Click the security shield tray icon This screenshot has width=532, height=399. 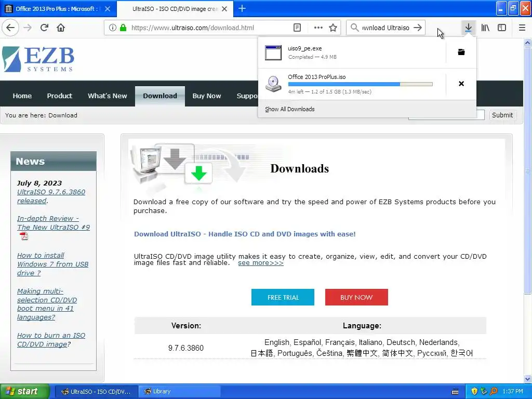[x=474, y=391]
